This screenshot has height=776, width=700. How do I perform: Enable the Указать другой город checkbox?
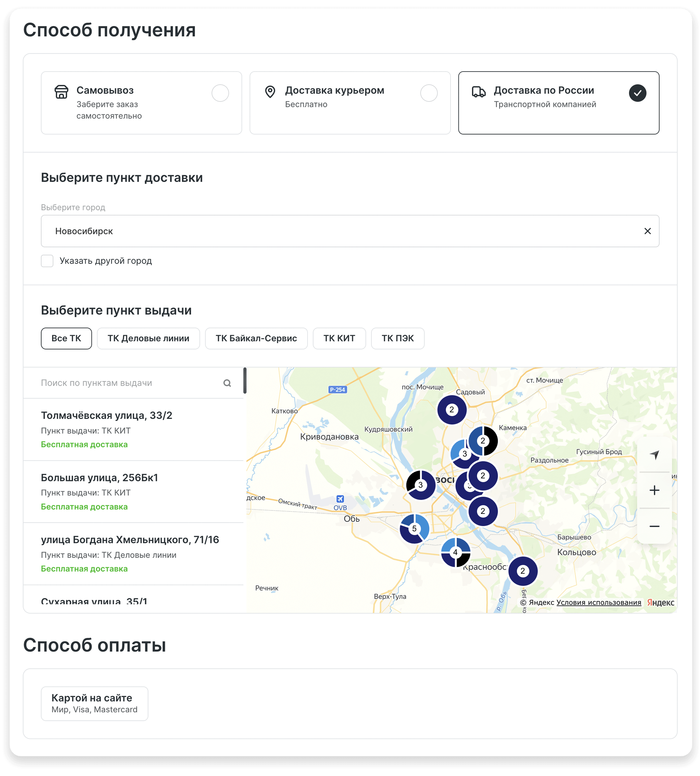[x=47, y=261]
